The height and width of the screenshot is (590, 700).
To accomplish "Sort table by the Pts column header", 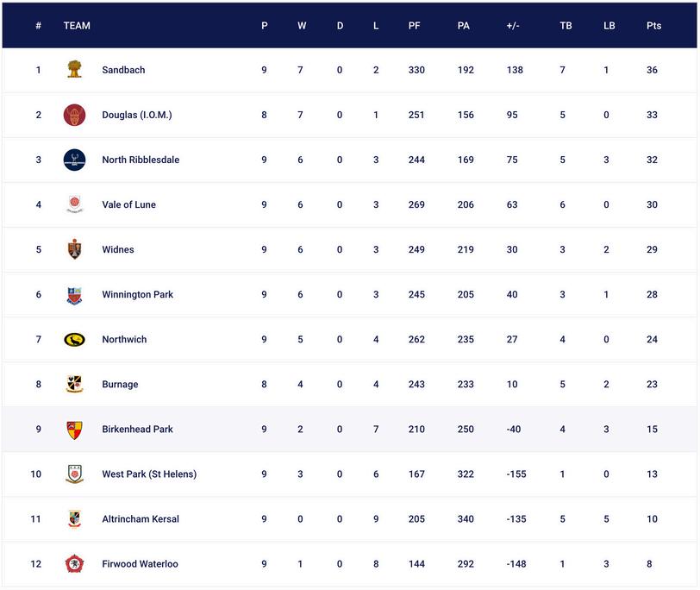I will 653,26.
